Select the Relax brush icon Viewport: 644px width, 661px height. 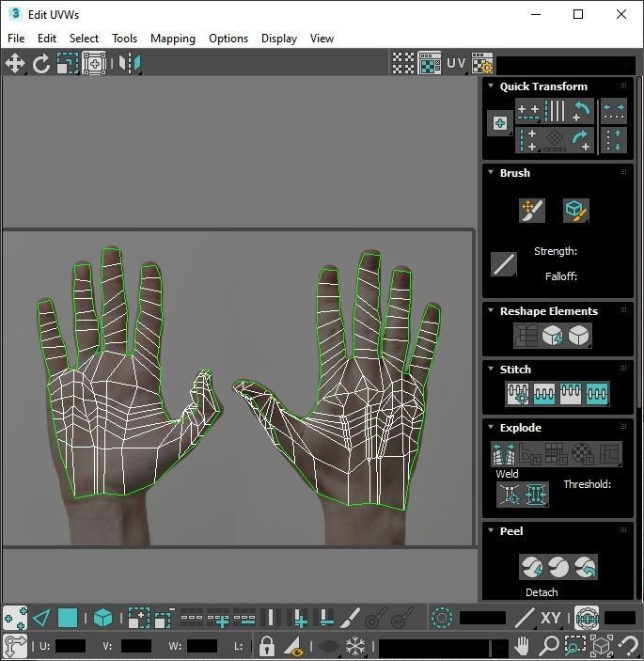click(x=576, y=210)
